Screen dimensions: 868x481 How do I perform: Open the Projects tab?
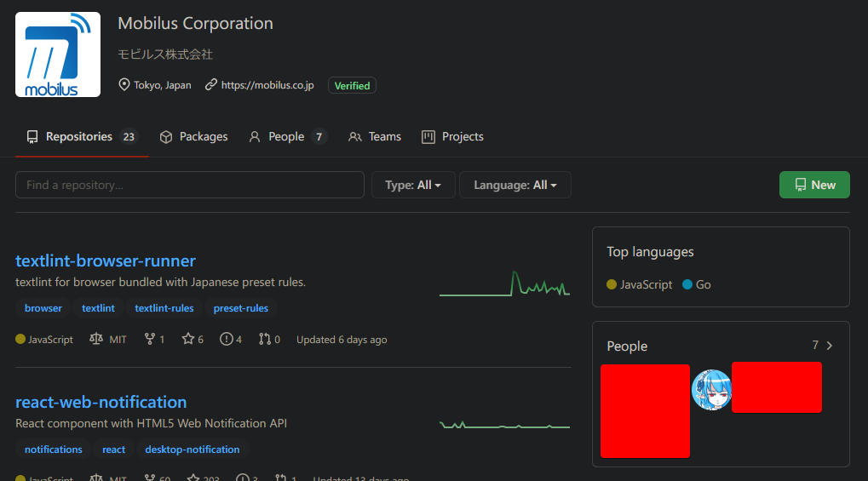point(452,137)
